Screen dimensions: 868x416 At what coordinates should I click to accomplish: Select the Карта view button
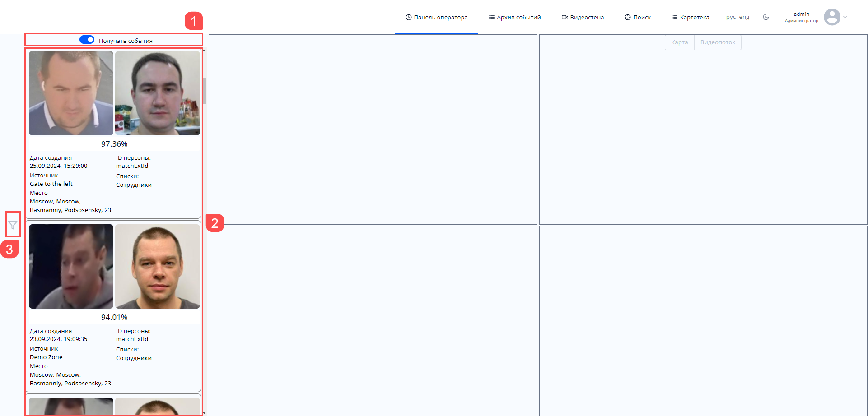680,42
